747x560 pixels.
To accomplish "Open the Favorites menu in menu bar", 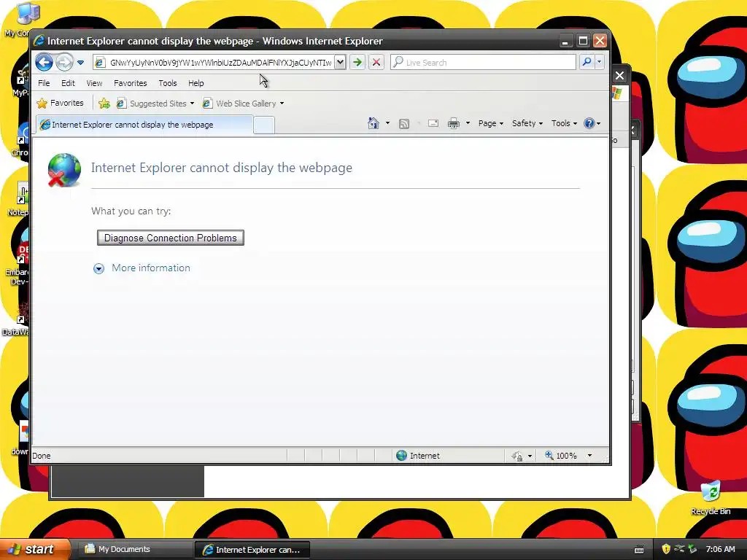I will tap(130, 83).
